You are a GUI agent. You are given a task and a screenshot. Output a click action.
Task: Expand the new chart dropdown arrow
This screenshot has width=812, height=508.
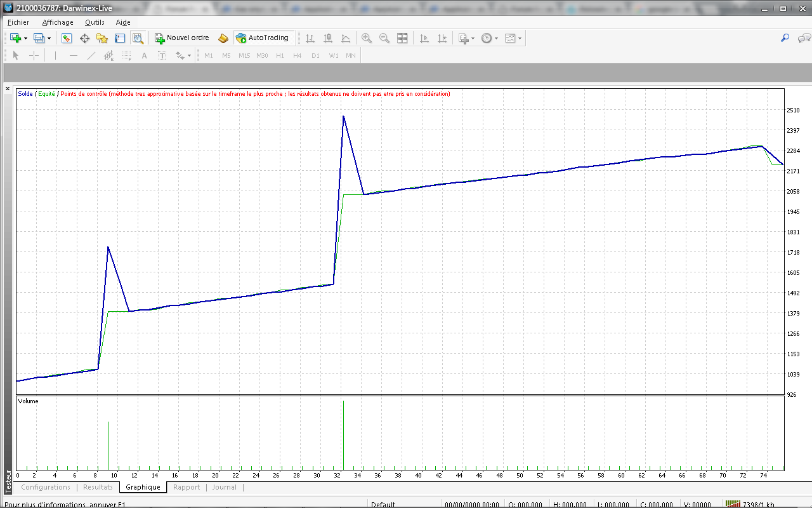(25, 39)
